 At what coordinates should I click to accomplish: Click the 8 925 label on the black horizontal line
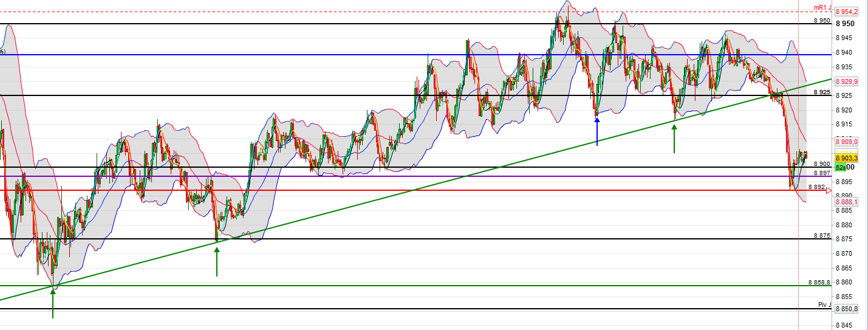pos(821,92)
